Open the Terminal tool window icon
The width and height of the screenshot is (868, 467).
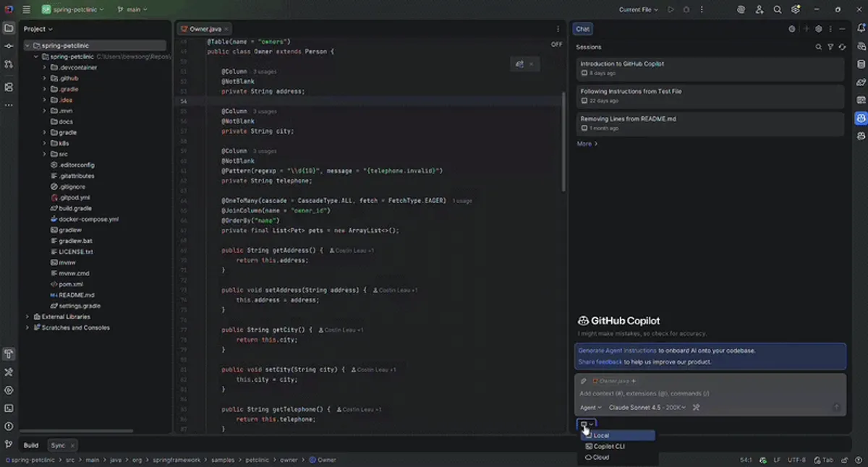(x=9, y=408)
